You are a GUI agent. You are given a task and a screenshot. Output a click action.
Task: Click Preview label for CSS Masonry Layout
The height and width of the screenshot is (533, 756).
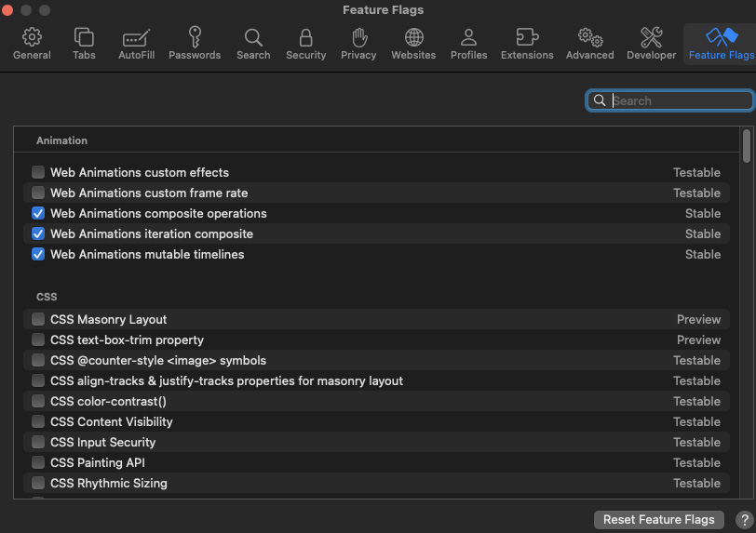698,319
